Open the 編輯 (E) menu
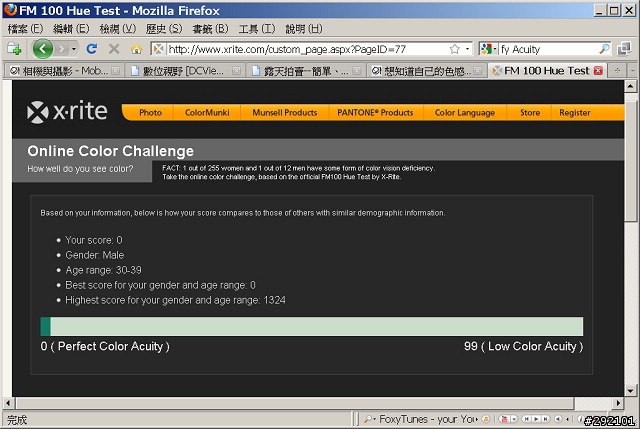Screen dimensions: 640x429 coord(71,29)
